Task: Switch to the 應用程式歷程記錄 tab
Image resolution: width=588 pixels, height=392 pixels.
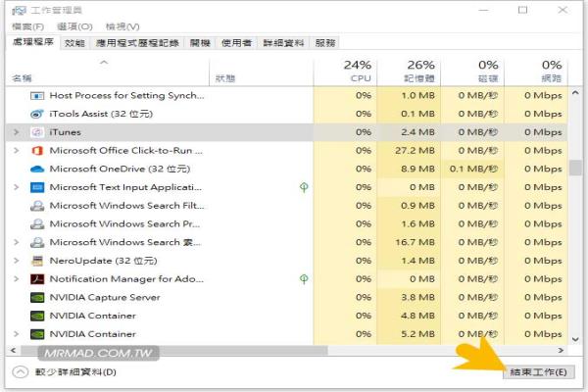Action: coord(137,43)
